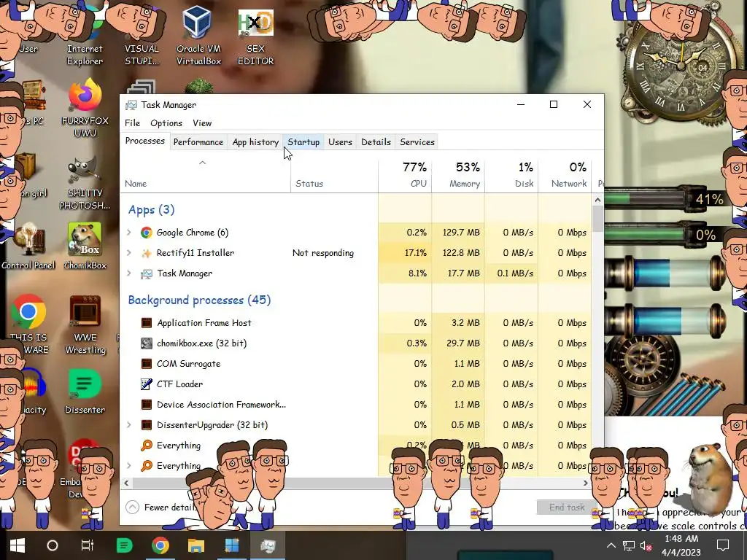Open the HxD hex editor desktop icon
This screenshot has height=560, width=747.
[255, 37]
